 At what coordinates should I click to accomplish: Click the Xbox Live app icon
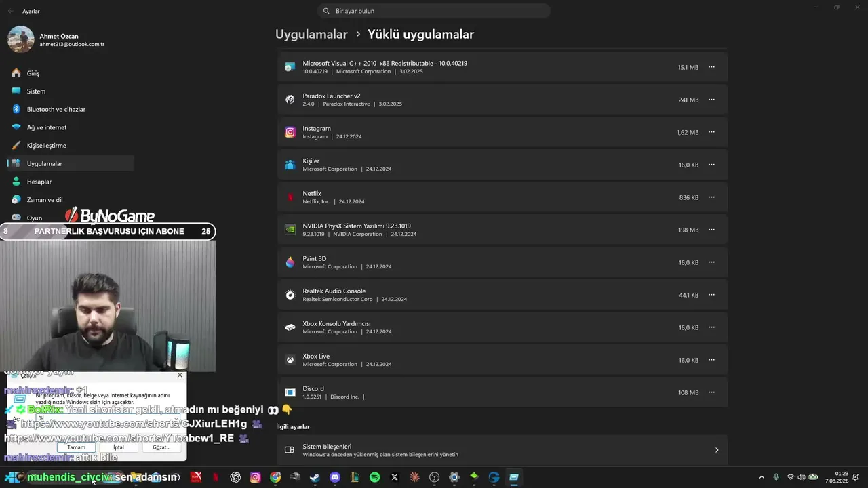point(290,360)
